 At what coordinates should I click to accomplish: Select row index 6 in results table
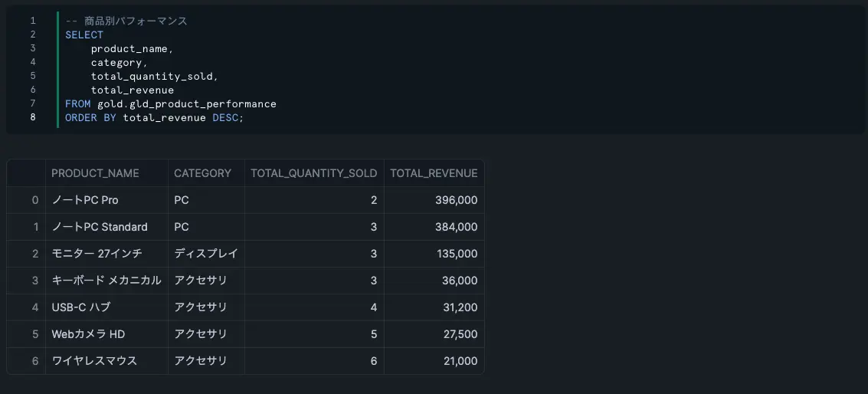[x=34, y=361]
